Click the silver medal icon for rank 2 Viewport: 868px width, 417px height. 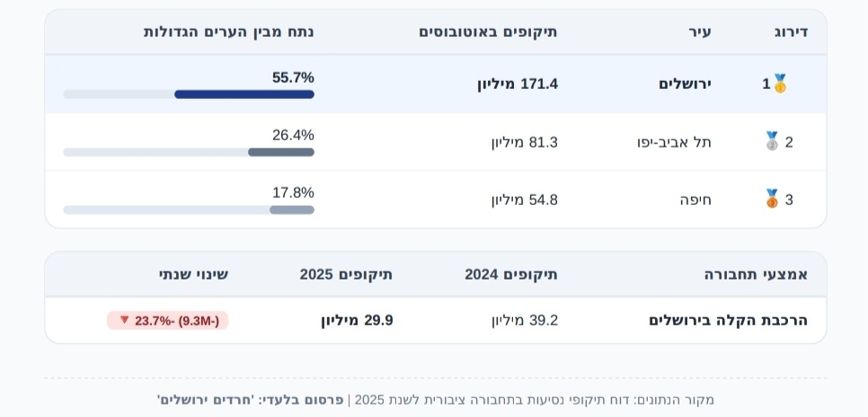772,142
